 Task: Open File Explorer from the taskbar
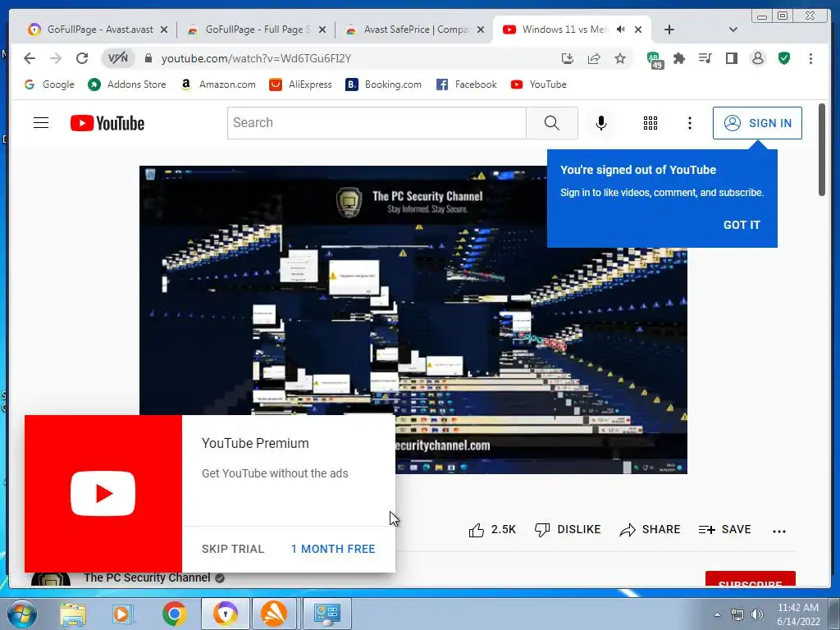click(x=73, y=614)
